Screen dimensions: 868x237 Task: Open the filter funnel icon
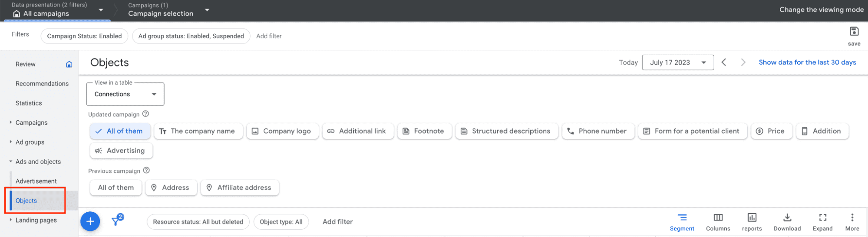tap(117, 221)
